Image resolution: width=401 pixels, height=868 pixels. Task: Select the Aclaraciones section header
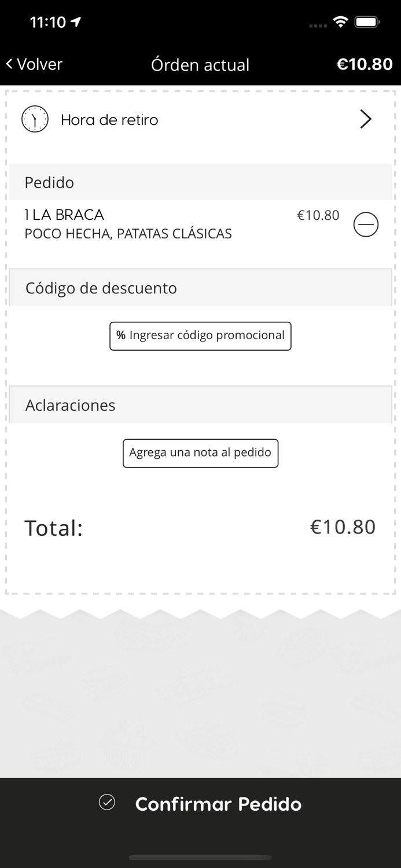69,405
